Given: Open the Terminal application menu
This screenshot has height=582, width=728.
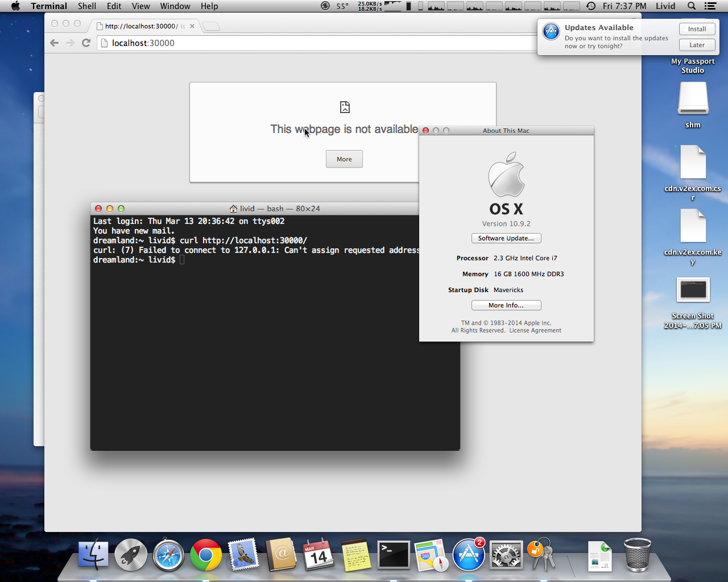Looking at the screenshot, I should pos(49,6).
